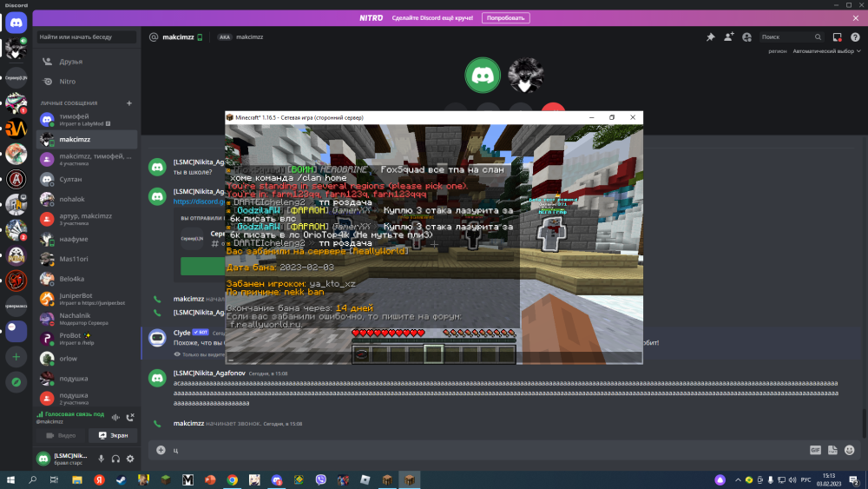Disconnect from voice call icon
This screenshot has width=868, height=489.
130,417
